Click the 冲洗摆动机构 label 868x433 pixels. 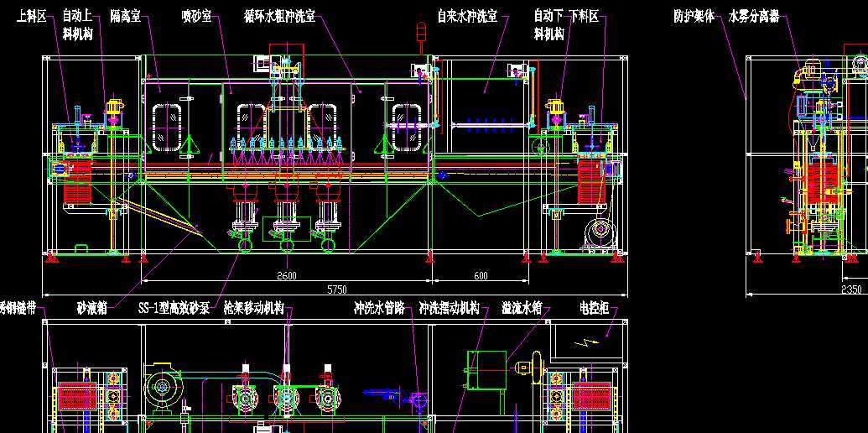click(449, 309)
